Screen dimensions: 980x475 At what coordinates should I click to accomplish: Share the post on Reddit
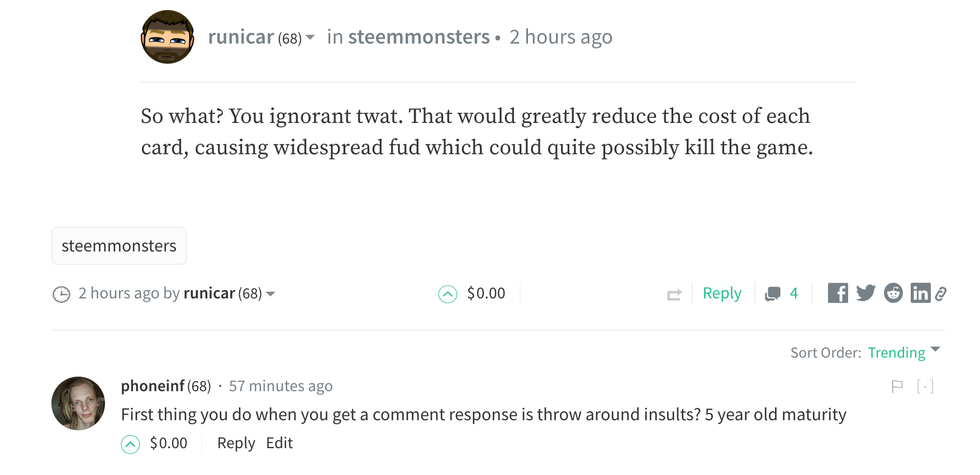tap(893, 293)
